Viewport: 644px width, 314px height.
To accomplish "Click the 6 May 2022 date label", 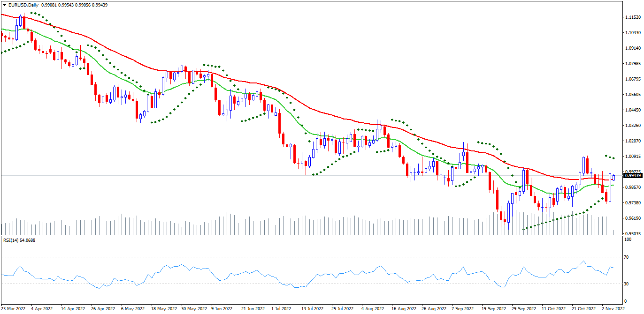I will coord(133,309).
